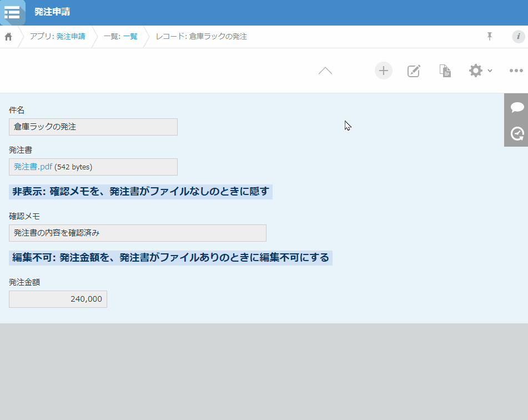Open the 発注申請 app breadcrumb link

click(71, 37)
